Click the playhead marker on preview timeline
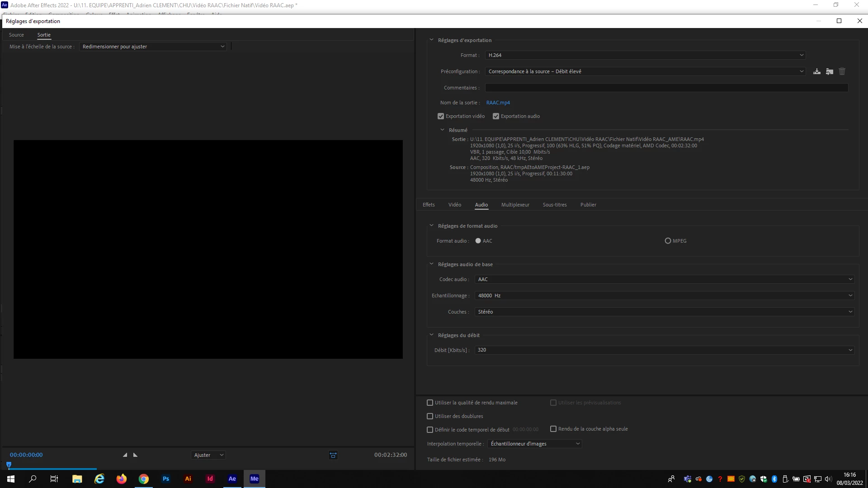Screen dimensions: 868x488 click(9, 465)
